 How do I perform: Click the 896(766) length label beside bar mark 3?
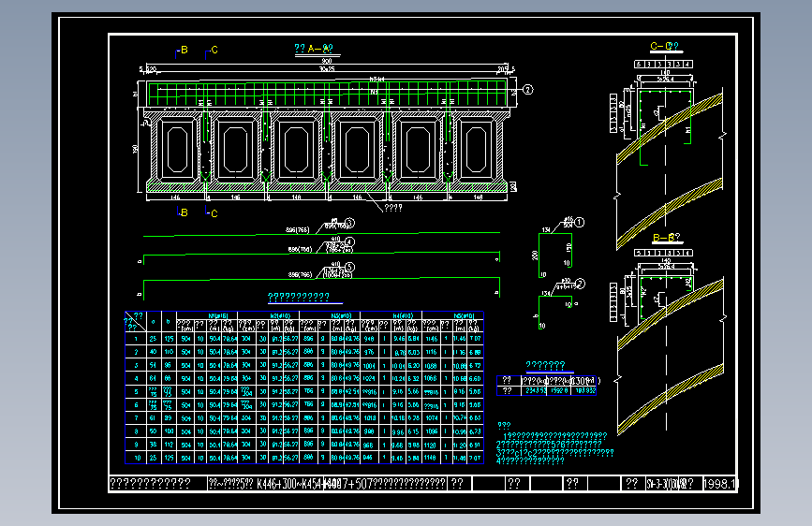297,229
